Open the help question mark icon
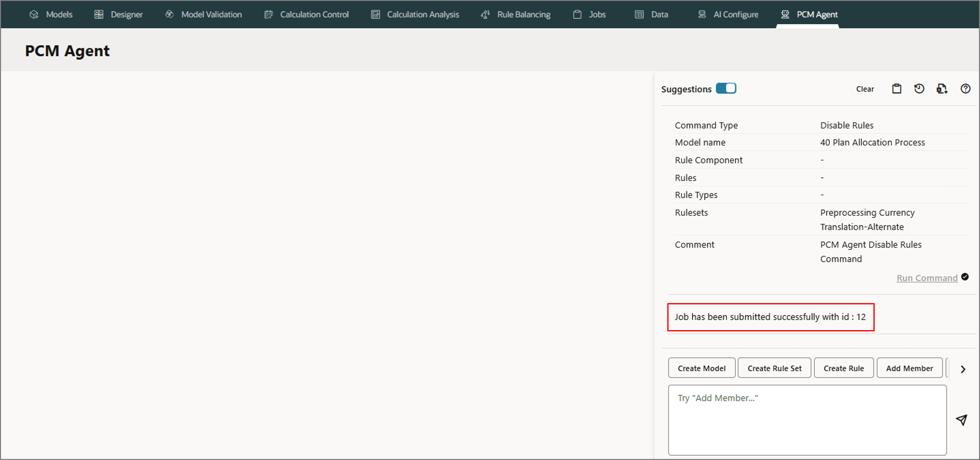 (x=965, y=89)
